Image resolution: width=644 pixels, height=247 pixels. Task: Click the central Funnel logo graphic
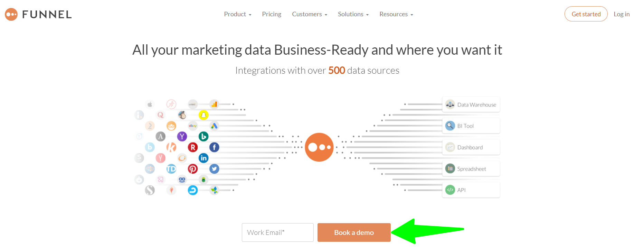319,147
